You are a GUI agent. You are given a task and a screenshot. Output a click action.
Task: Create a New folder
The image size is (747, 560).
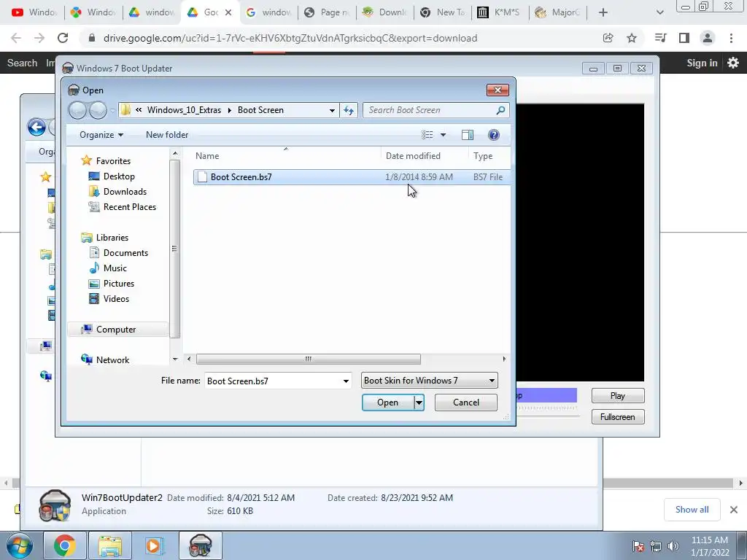167,135
